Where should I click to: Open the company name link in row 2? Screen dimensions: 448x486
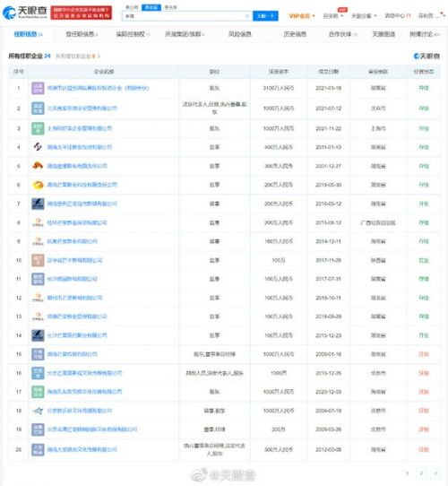click(x=82, y=108)
